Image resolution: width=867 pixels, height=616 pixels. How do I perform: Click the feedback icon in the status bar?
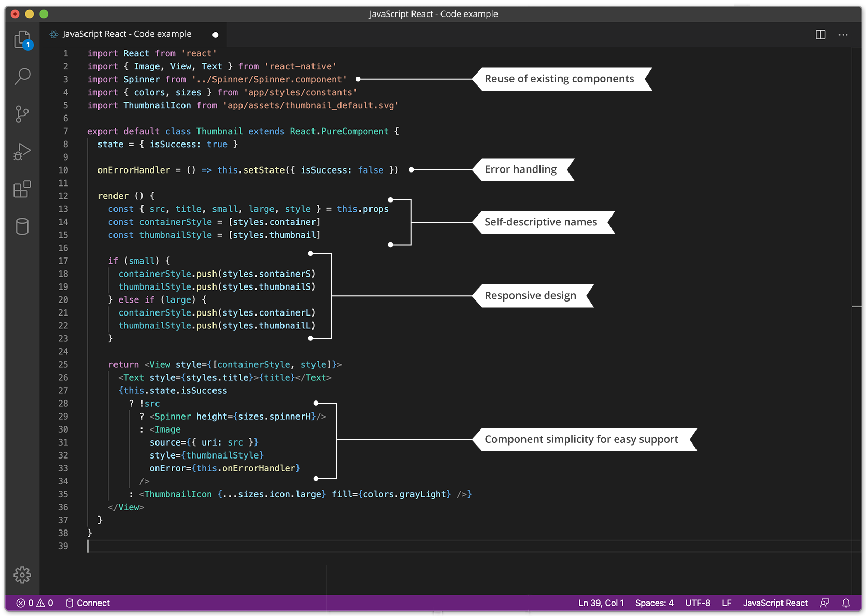point(825,603)
